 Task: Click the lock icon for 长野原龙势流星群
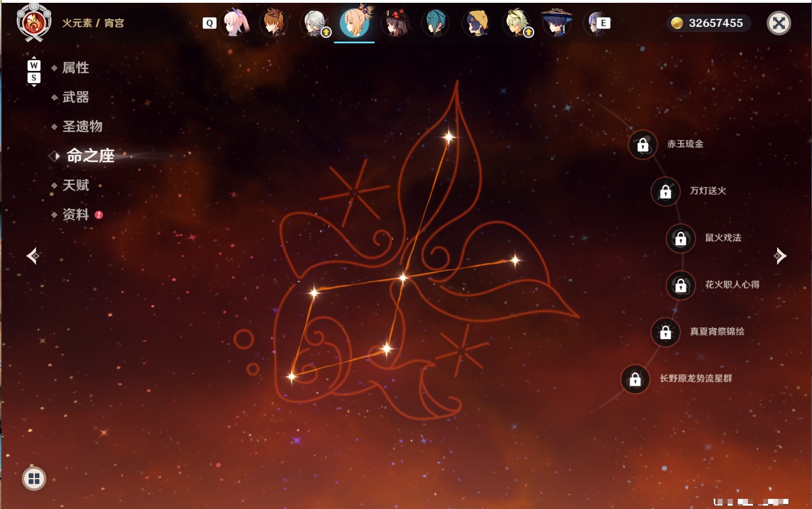(x=635, y=379)
